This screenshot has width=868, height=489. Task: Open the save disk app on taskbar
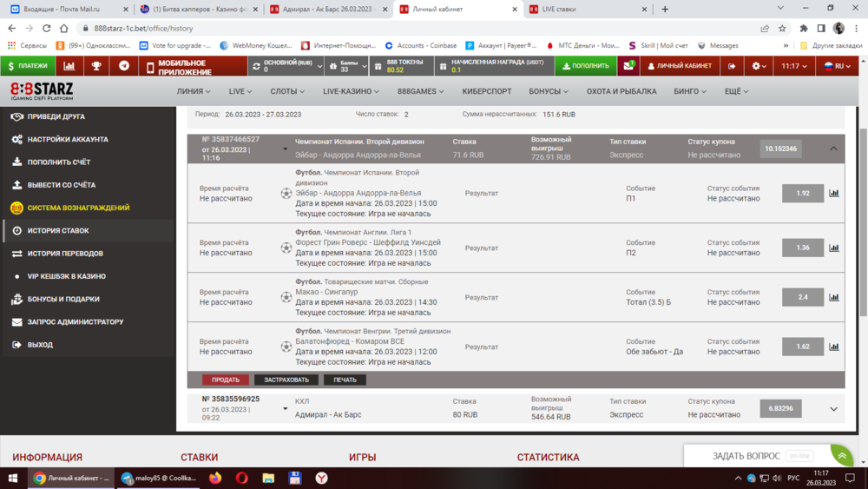295,478
